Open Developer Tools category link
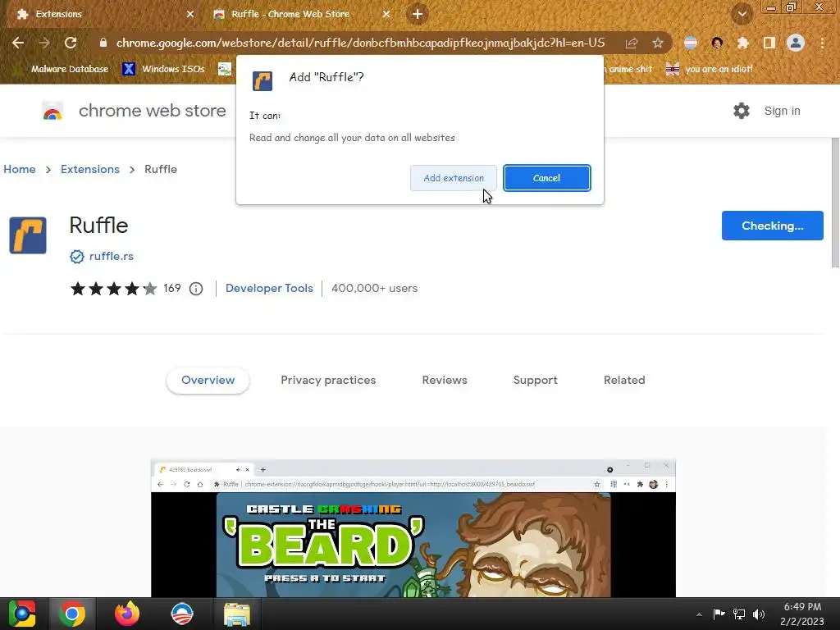The image size is (840, 630). (269, 288)
